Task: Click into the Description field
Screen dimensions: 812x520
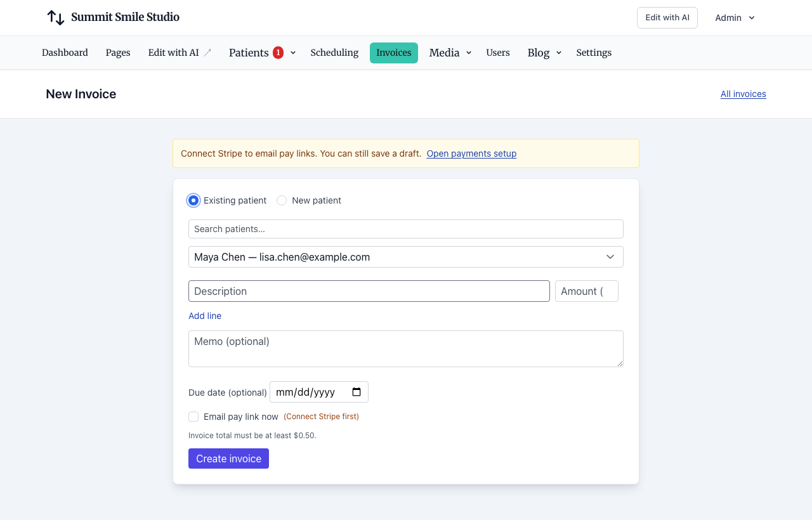Action: click(x=369, y=291)
